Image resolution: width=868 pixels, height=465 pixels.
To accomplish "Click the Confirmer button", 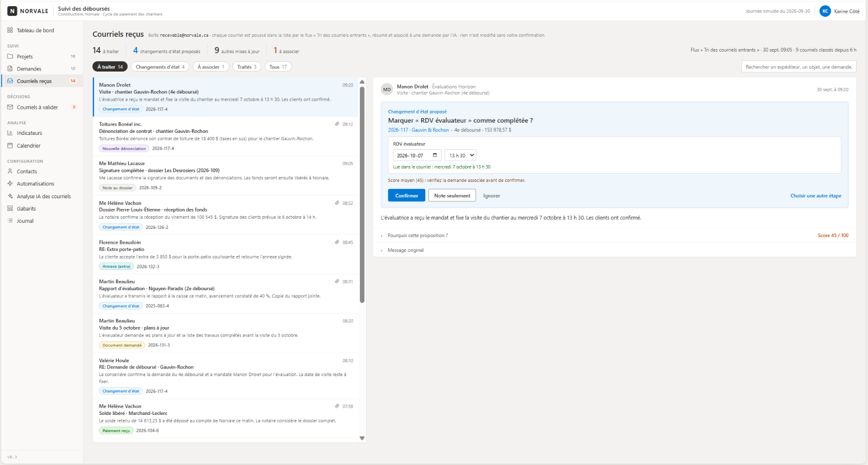I will (406, 196).
